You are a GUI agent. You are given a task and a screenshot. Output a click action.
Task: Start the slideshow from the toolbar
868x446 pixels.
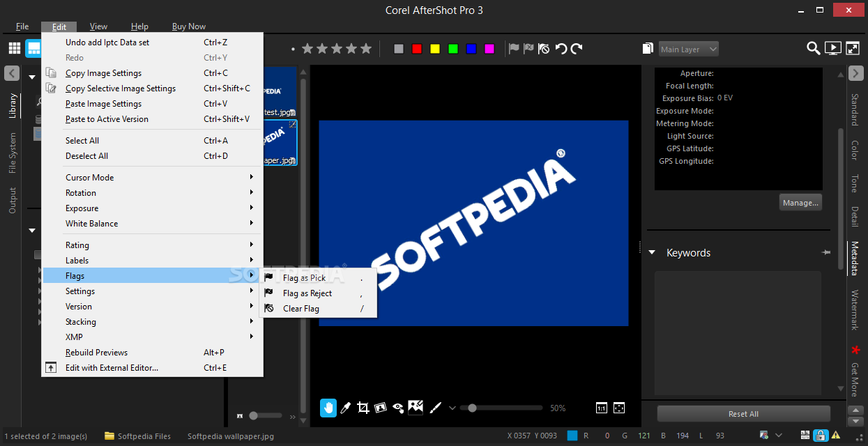832,48
